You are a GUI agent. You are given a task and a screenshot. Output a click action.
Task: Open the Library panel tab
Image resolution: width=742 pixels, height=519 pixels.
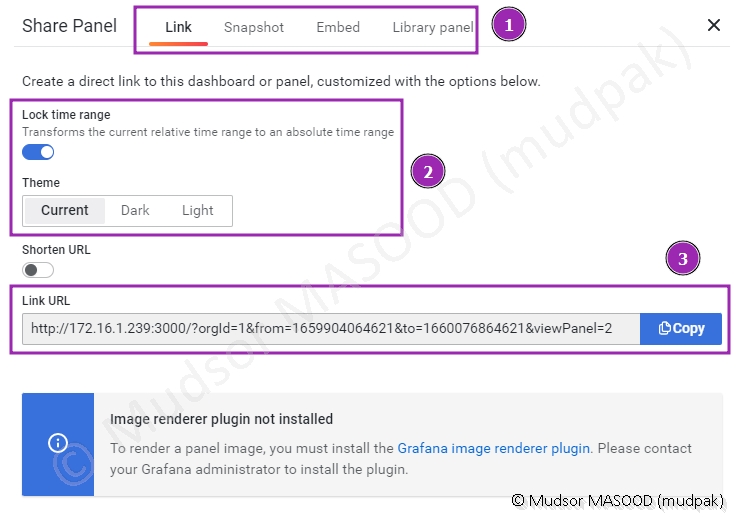[433, 27]
